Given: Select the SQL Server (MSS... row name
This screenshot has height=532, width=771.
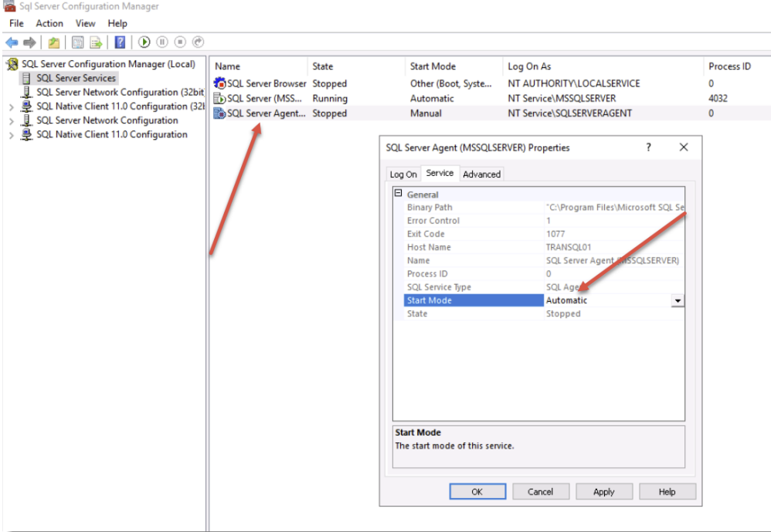Looking at the screenshot, I should coord(264,98).
